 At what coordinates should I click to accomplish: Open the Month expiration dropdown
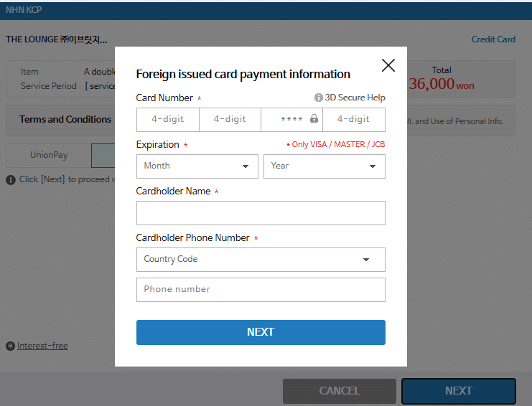tap(197, 166)
